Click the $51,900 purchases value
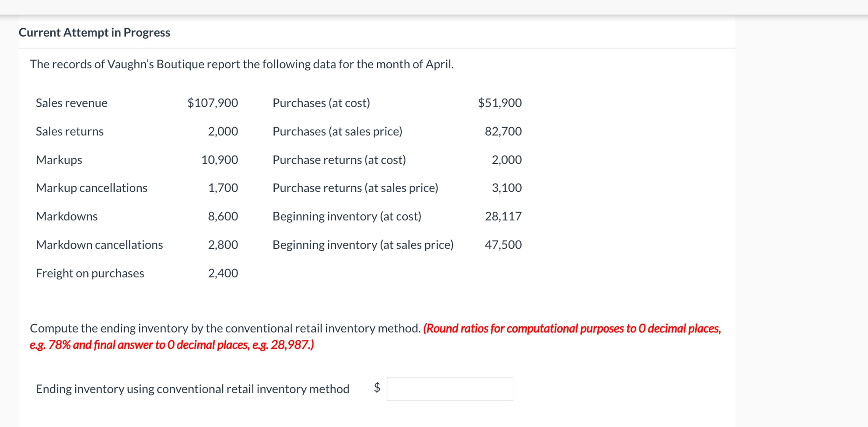The width and height of the screenshot is (868, 427). coord(500,103)
